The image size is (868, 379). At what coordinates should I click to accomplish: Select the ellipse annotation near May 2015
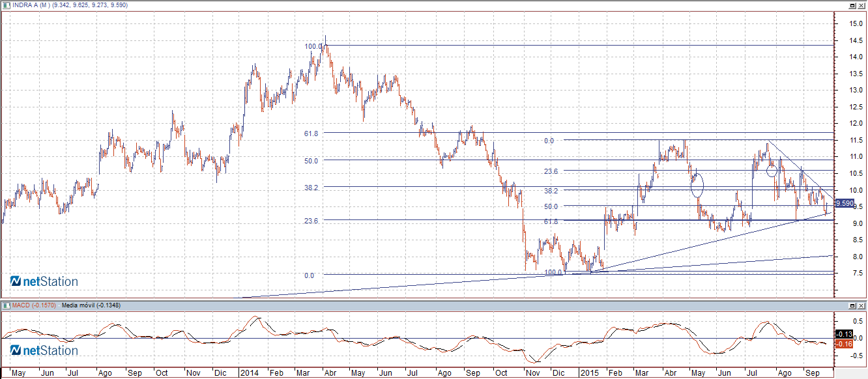[697, 185]
